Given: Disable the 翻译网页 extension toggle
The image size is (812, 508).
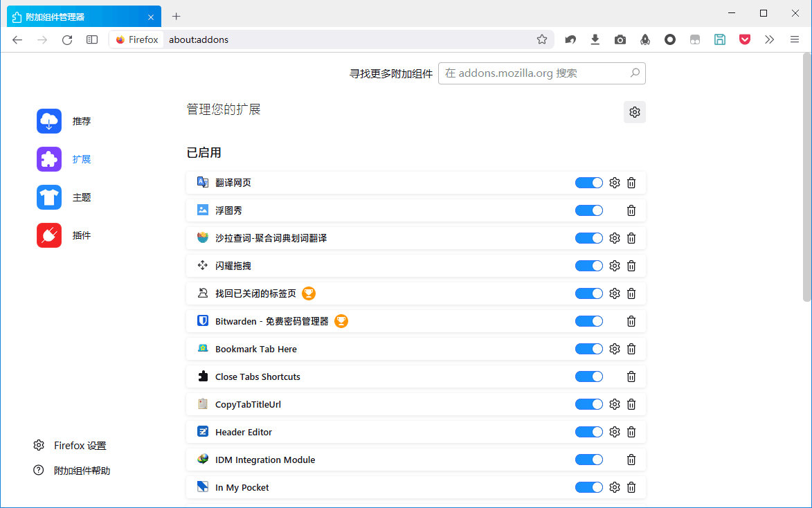Looking at the screenshot, I should coord(589,183).
